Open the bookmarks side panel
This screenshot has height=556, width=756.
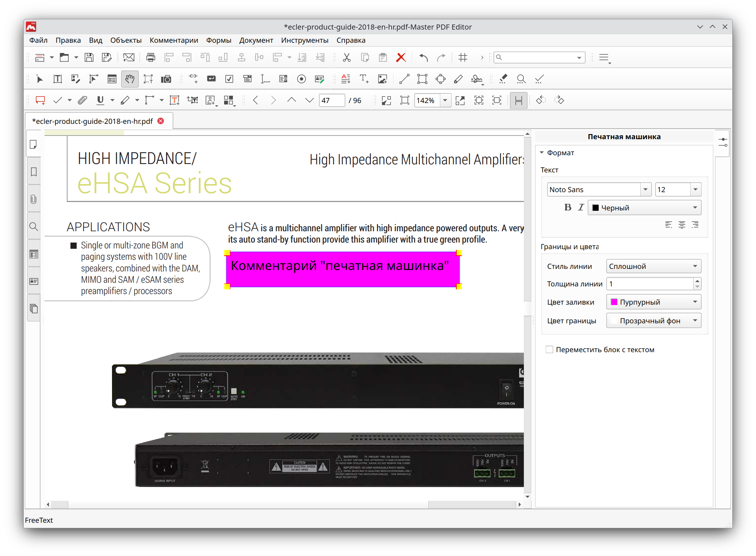[34, 172]
